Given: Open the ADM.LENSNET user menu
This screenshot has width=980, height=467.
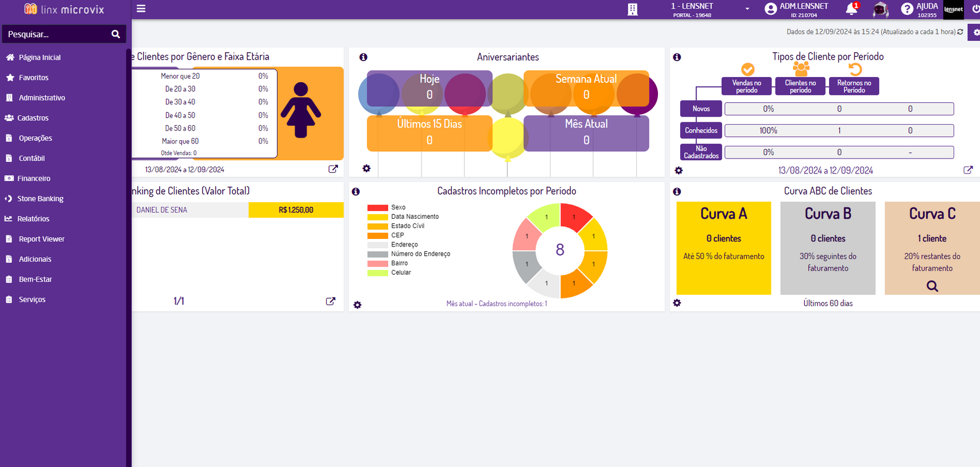Looking at the screenshot, I should click(x=797, y=9).
